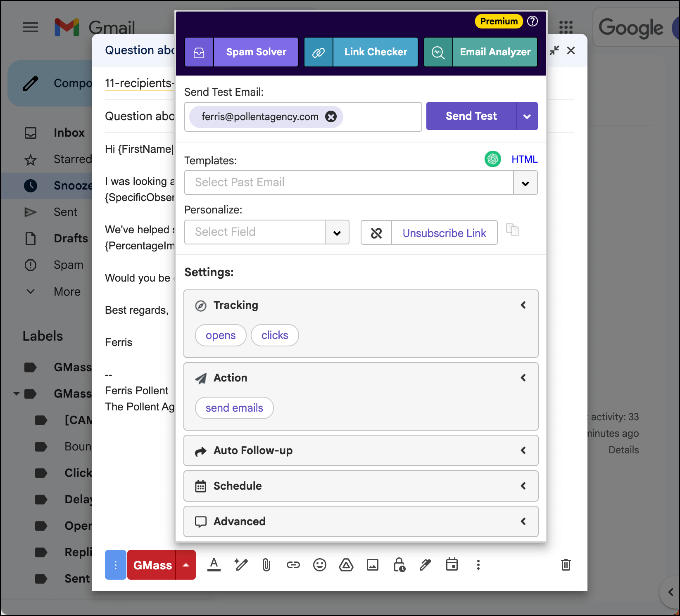
Task: Click the Select Field personalize box
Action: tap(255, 232)
